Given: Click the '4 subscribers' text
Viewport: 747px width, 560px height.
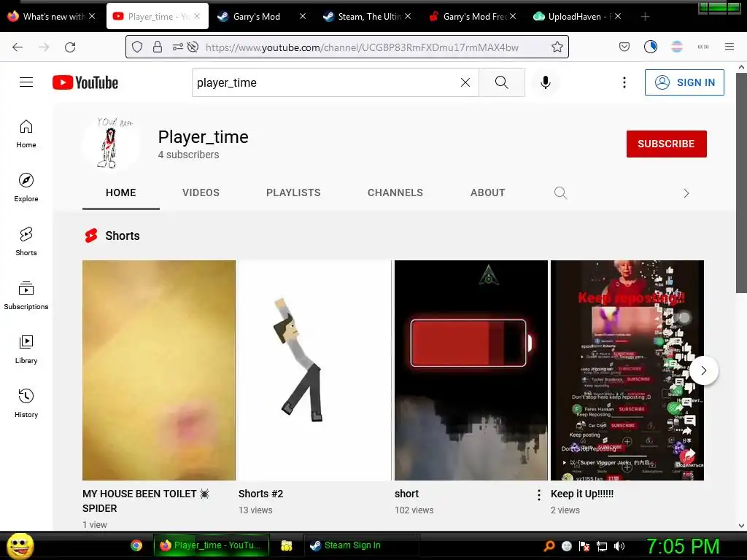Looking at the screenshot, I should (189, 155).
